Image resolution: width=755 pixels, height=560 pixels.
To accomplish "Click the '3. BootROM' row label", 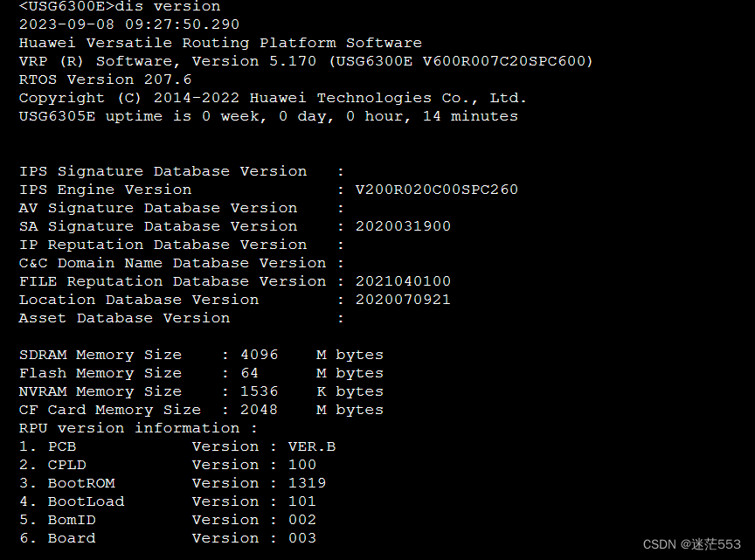I will [x=67, y=483].
